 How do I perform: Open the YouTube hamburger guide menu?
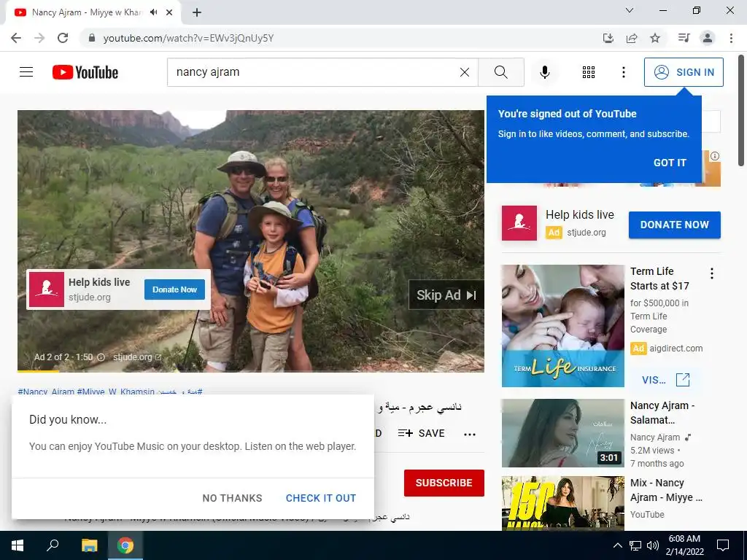point(26,72)
